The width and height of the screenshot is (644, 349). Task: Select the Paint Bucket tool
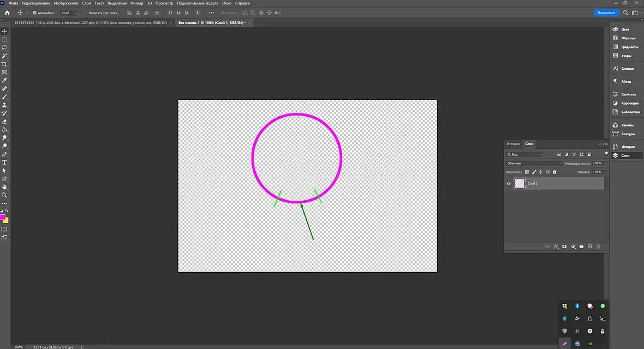tap(4, 130)
